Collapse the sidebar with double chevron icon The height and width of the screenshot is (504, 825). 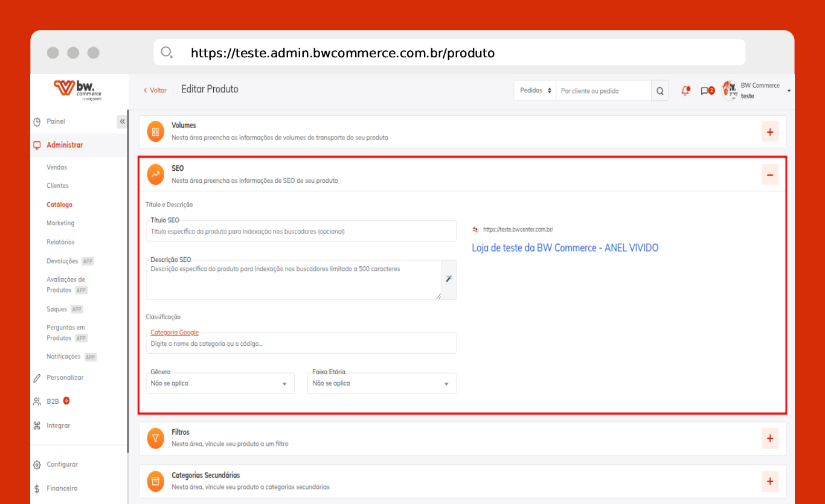coord(122,121)
